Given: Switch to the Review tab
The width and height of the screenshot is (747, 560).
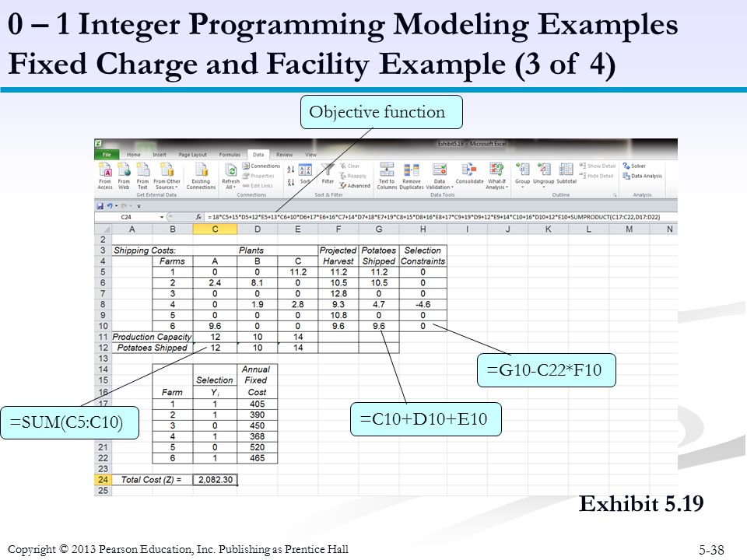Looking at the screenshot, I should 285,154.
